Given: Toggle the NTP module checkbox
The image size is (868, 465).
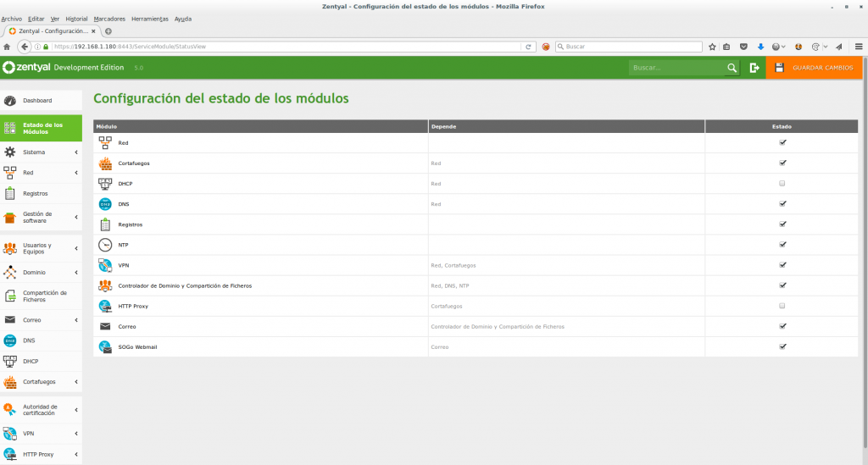Looking at the screenshot, I should 782,245.
